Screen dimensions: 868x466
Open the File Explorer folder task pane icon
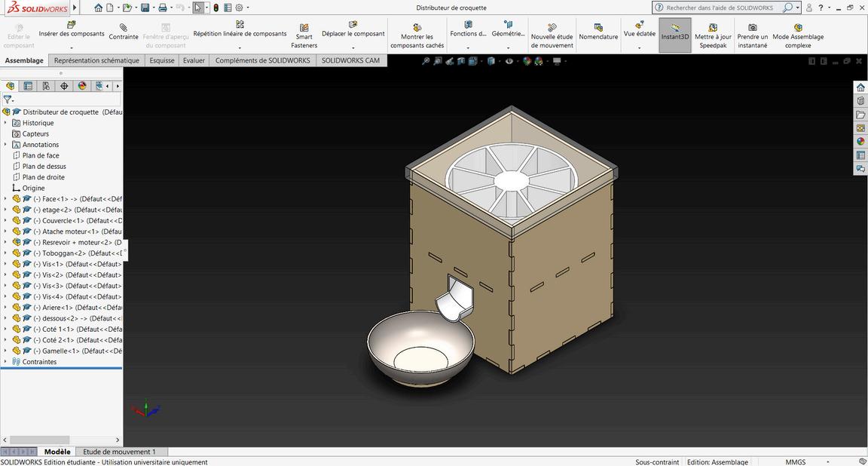[x=860, y=115]
